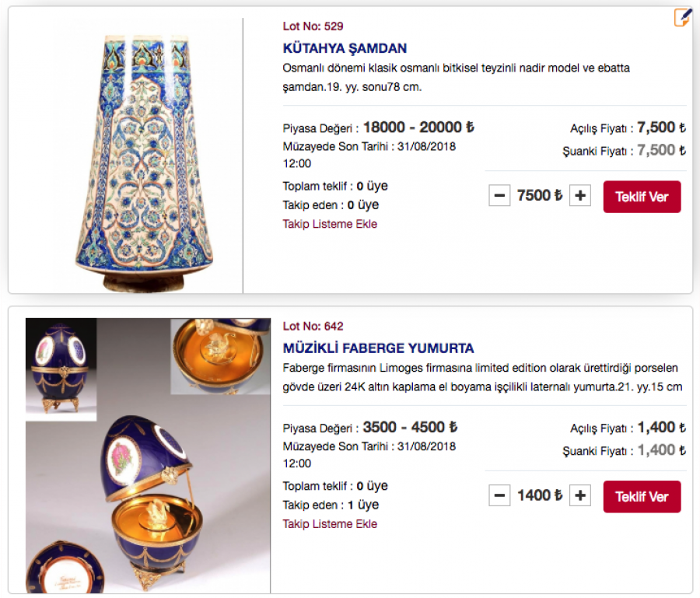Screen dimensions: 700x598
Task: Click Lot No: 642 label
Action: [313, 327]
